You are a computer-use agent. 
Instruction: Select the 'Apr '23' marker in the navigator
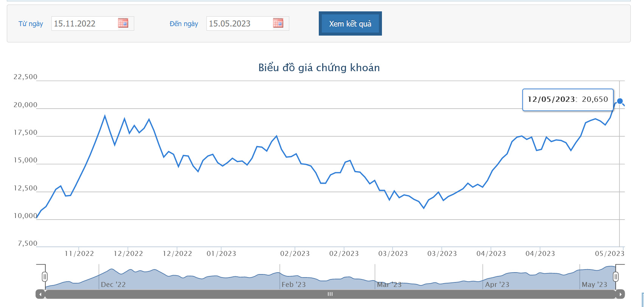click(x=497, y=285)
